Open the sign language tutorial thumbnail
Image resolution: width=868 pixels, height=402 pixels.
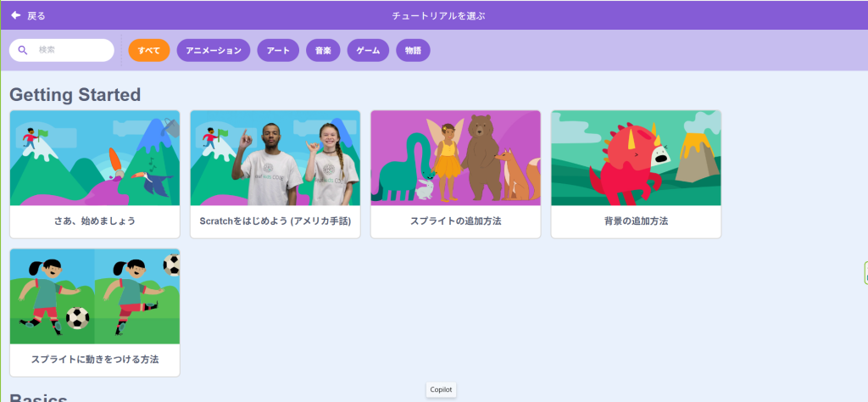(275, 159)
